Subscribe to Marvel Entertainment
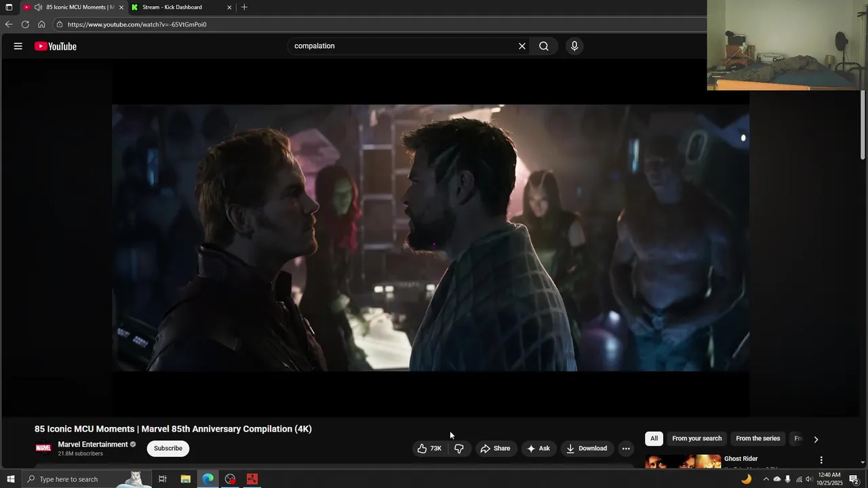This screenshot has width=868, height=488. [168, 449]
